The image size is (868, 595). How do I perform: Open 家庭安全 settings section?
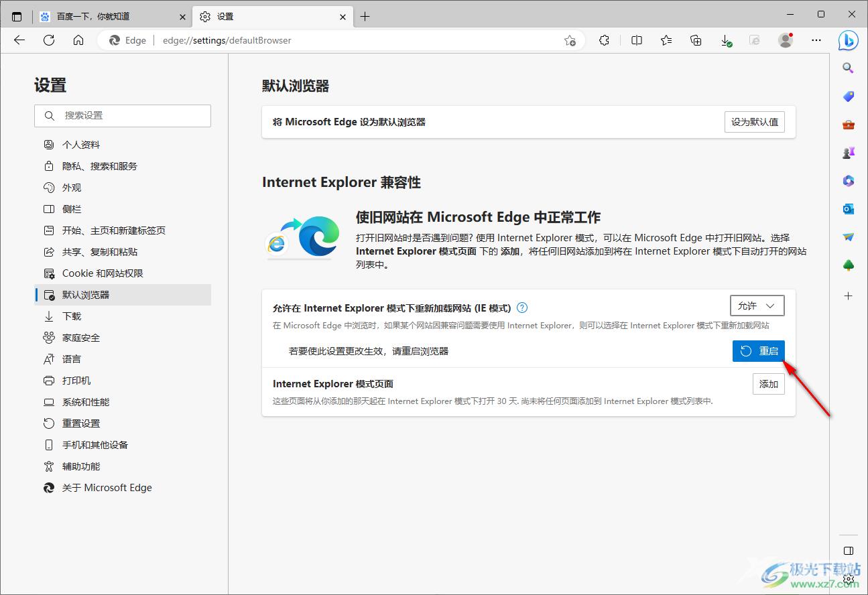point(123,338)
